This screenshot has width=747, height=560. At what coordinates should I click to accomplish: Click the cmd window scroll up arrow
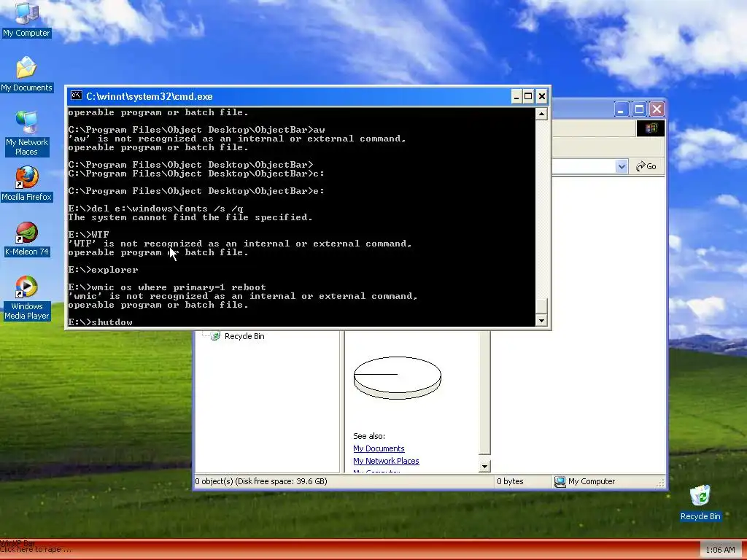point(541,114)
